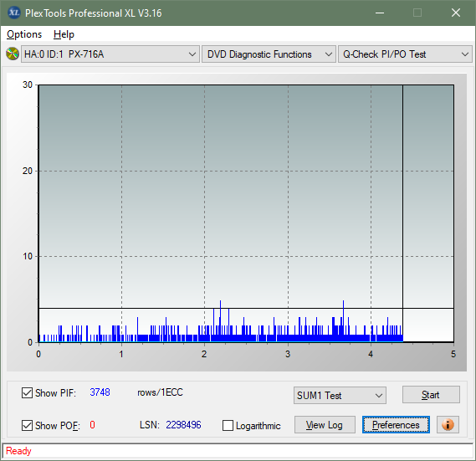Enable the Logarithmic checkbox
The height and width of the screenshot is (461, 476).
pyautogui.click(x=228, y=425)
